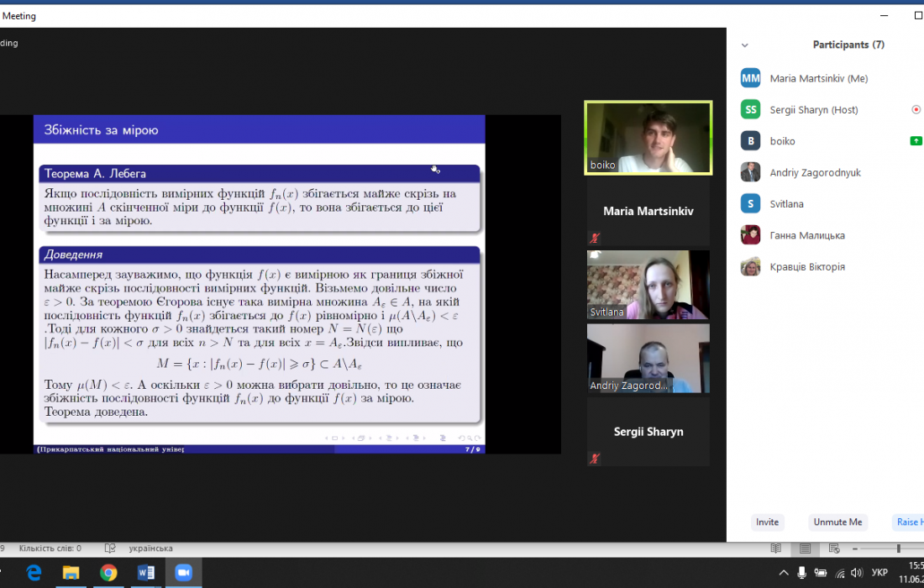924x588 pixels.
Task: Open Microsoft Word from the taskbar
Action: (x=145, y=573)
